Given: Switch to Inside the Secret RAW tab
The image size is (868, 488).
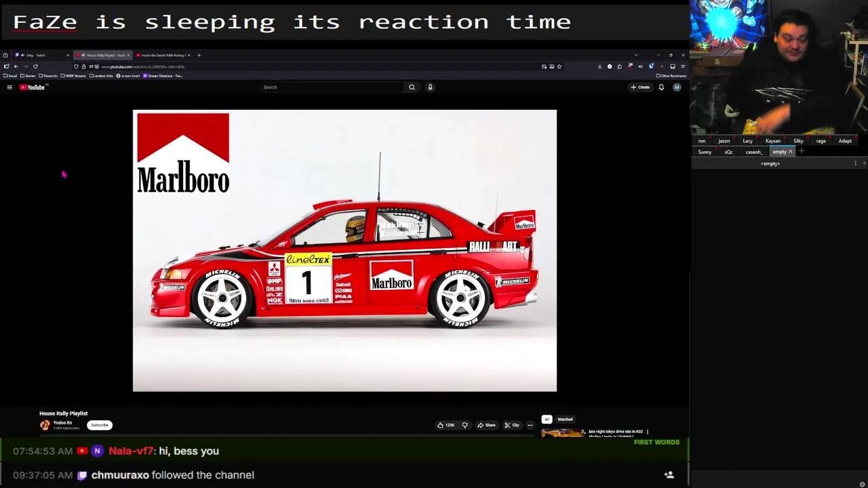Looking at the screenshot, I should coord(162,55).
